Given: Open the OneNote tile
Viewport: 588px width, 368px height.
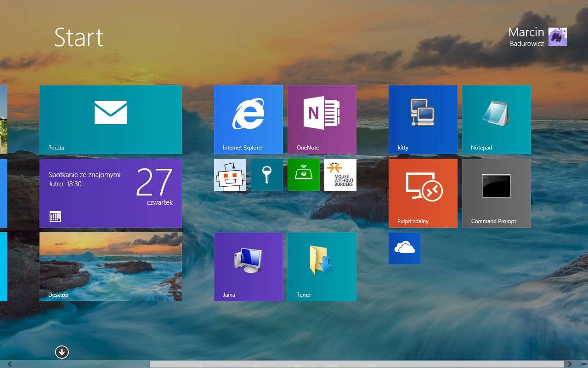Looking at the screenshot, I should pos(322,120).
